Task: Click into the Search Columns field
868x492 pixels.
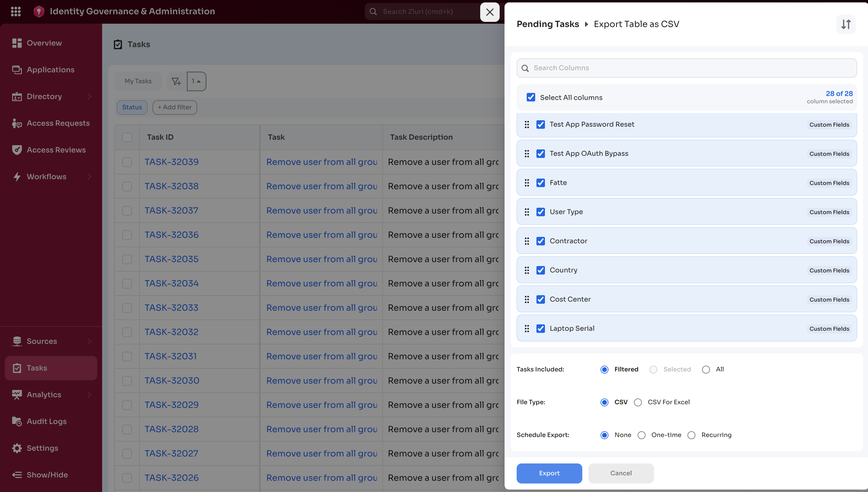Action: [x=687, y=68]
